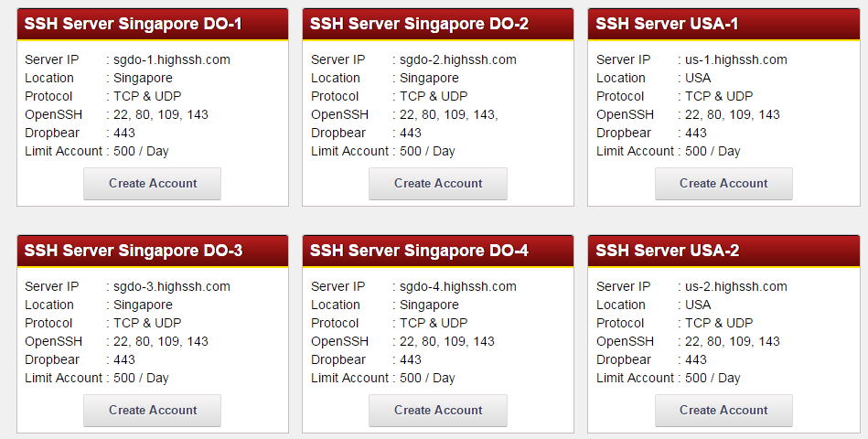Select the SSH Server Singapore DO-3 heading
Screen dimensions: 868x439
click(x=134, y=251)
